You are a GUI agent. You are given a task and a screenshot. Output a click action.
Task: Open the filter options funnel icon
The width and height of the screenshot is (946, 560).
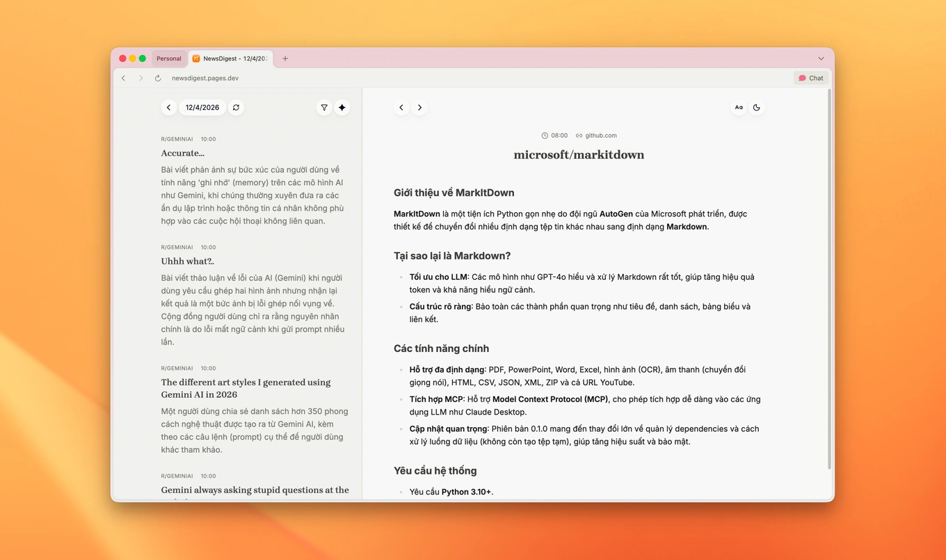(x=324, y=108)
